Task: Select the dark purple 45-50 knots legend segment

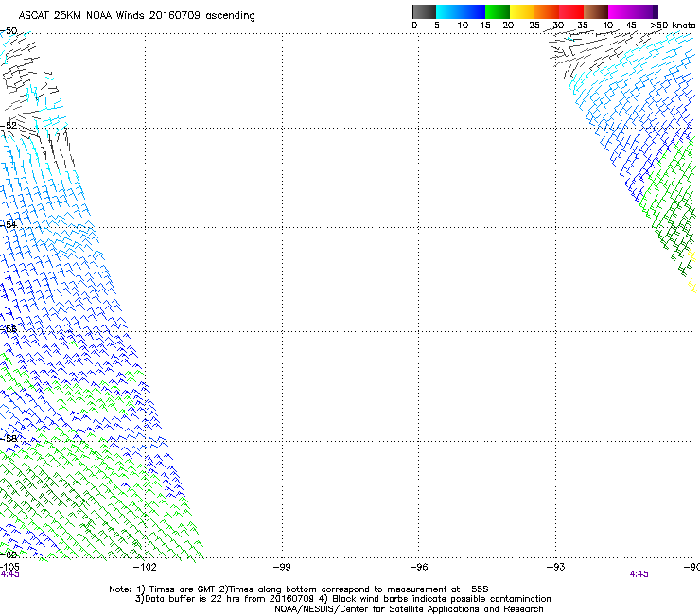Action: [x=645, y=11]
